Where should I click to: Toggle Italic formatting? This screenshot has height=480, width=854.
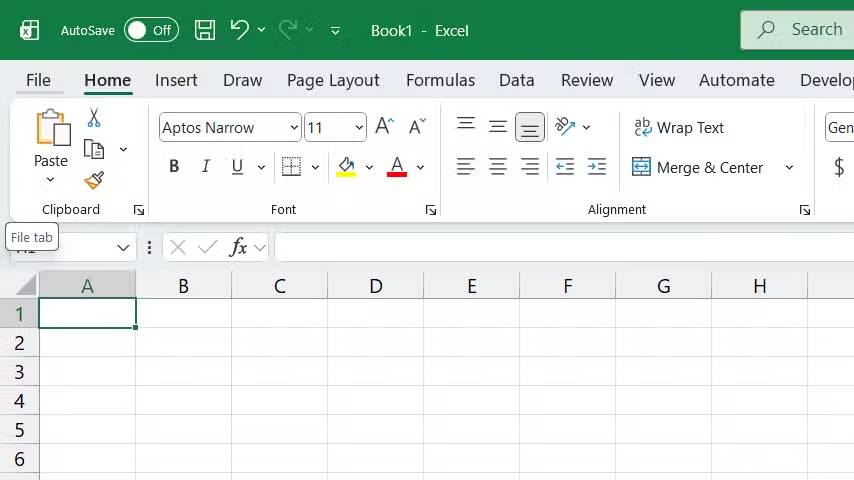[205, 166]
